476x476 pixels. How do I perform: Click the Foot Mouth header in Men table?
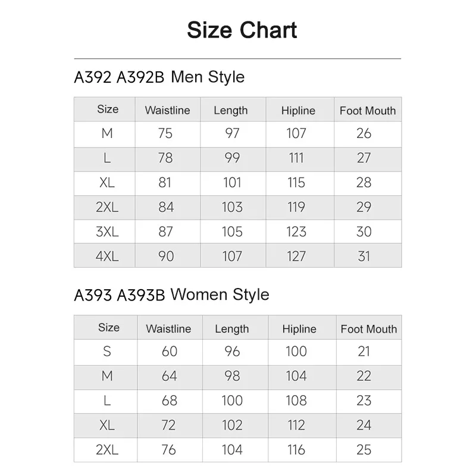coord(368,111)
